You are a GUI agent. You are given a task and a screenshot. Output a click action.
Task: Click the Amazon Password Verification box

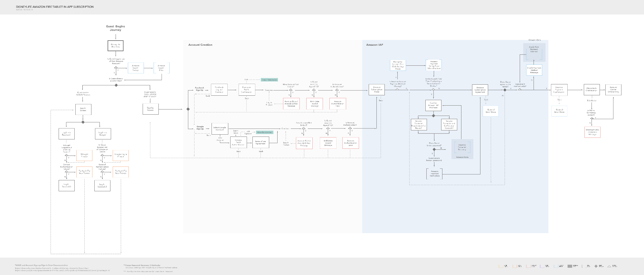434,174
